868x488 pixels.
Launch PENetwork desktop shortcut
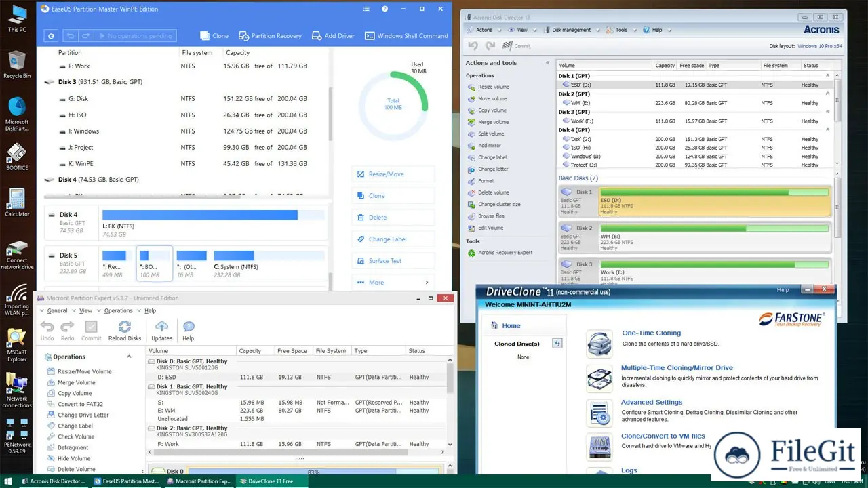[17, 436]
